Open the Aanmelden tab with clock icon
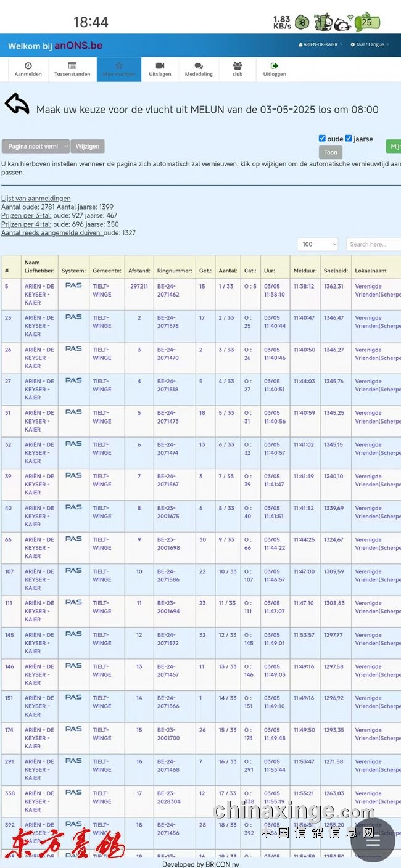The width and height of the screenshot is (401, 868). point(28,70)
